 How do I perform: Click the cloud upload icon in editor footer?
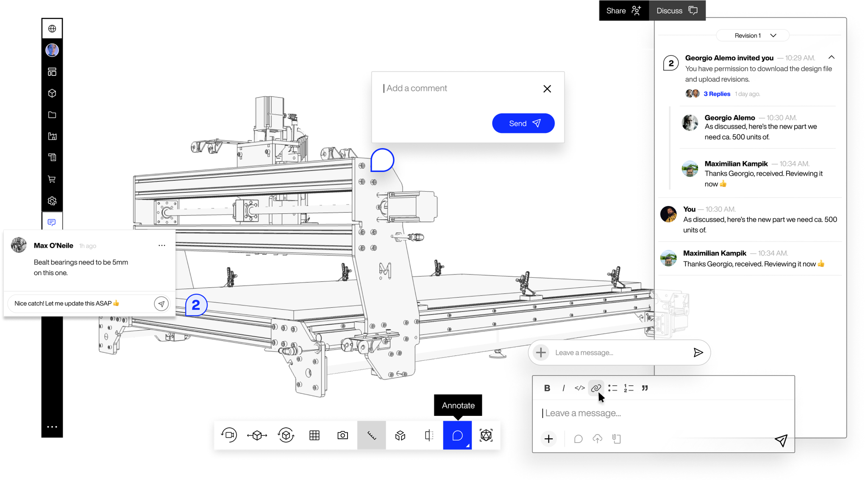pos(597,439)
